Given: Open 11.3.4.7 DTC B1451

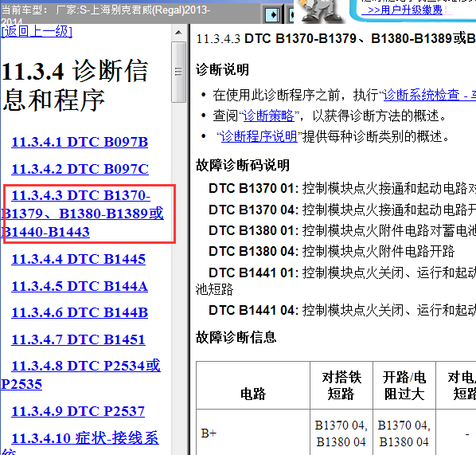Looking at the screenshot, I should click(x=78, y=339).
